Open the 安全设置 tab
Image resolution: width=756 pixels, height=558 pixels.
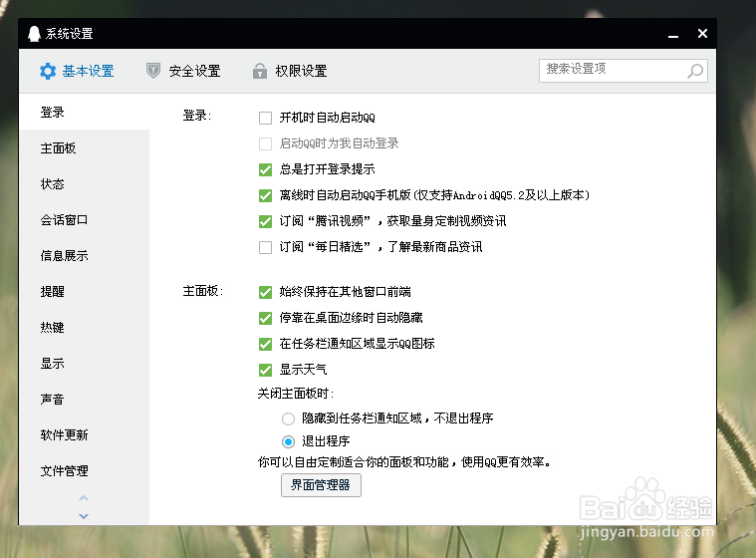[183, 71]
